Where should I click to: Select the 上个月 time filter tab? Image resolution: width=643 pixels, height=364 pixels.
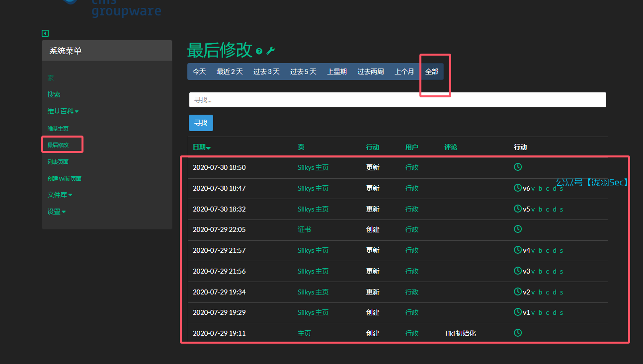click(404, 72)
